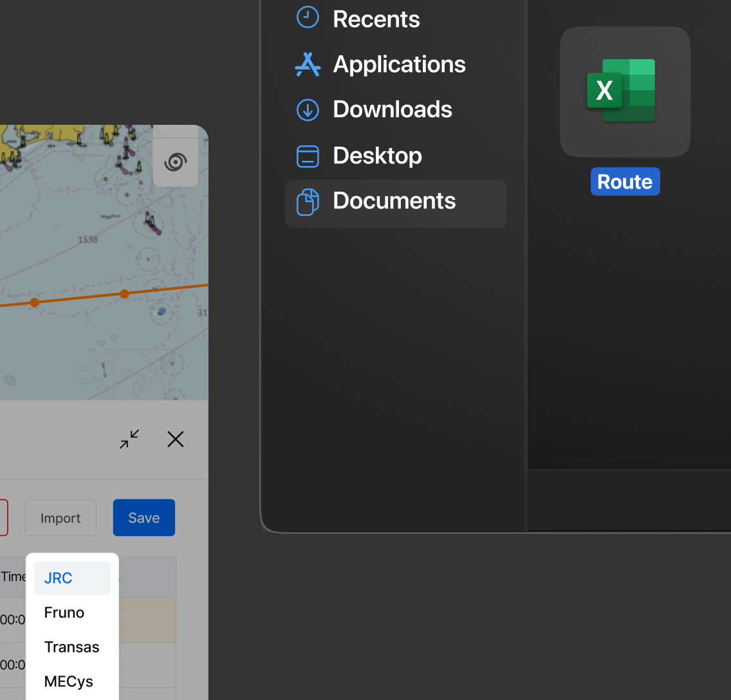Viewport: 731px width, 700px height.
Task: Click the Documents pages icon
Action: click(308, 202)
